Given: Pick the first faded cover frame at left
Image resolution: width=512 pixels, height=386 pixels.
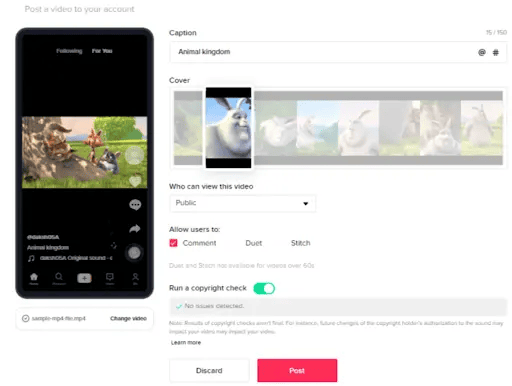Looking at the screenshot, I should [188, 128].
